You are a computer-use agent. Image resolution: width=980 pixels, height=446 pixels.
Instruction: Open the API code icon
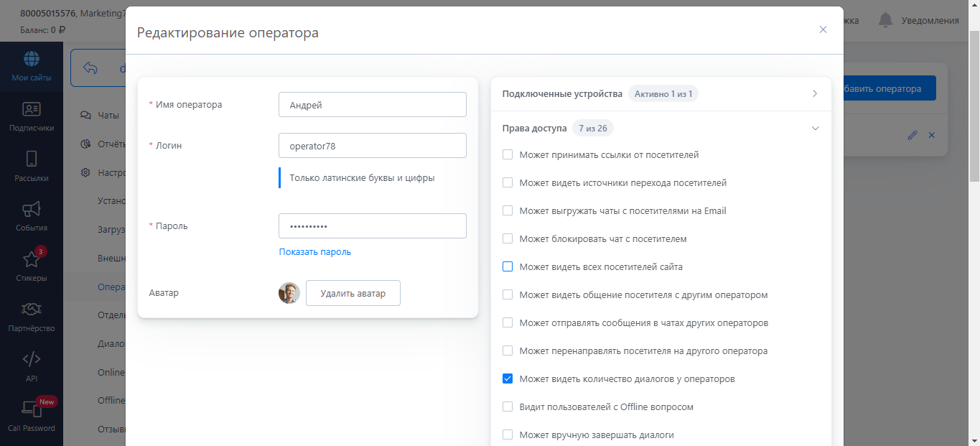31,359
